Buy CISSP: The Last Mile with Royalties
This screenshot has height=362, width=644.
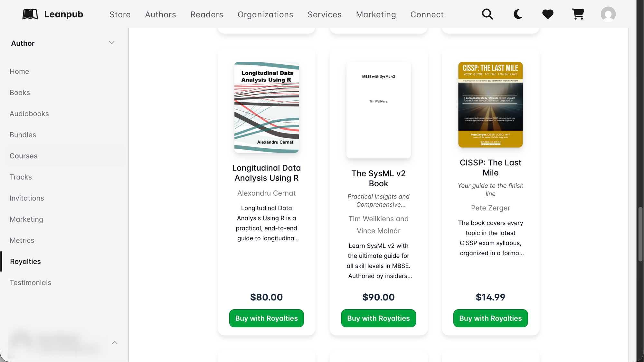(490, 318)
